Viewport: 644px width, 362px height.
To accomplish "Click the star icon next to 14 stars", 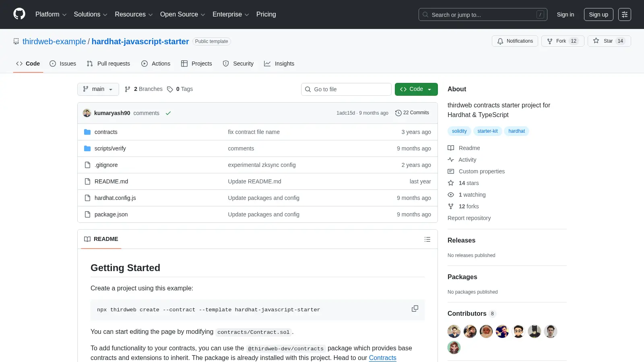I will pyautogui.click(x=451, y=183).
